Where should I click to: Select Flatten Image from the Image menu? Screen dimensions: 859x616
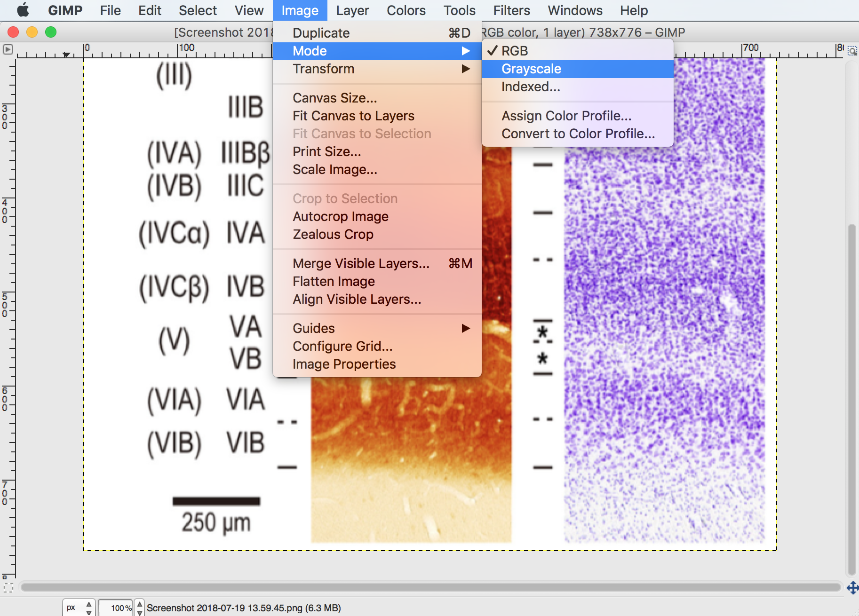(x=334, y=281)
